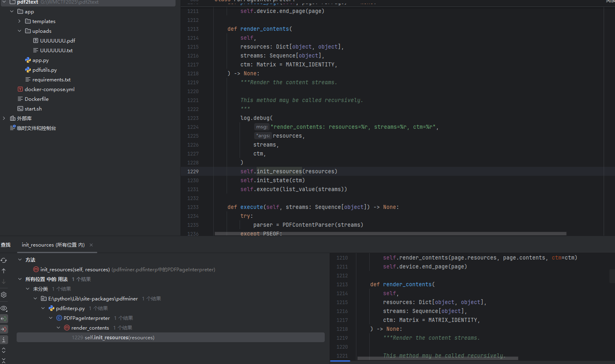Expand the templates folder
The width and height of the screenshot is (615, 364).
tap(19, 21)
